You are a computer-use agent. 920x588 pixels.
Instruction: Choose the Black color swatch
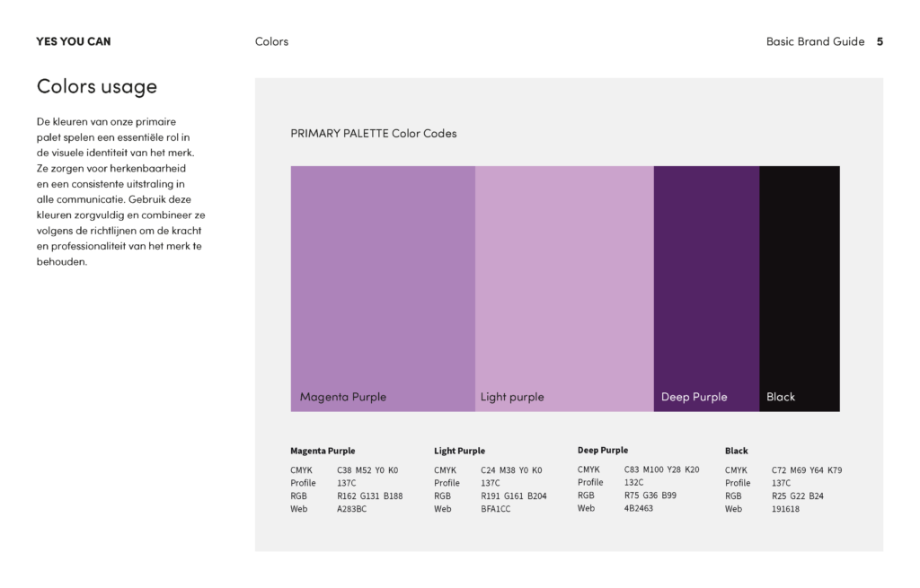pyautogui.click(x=800, y=288)
